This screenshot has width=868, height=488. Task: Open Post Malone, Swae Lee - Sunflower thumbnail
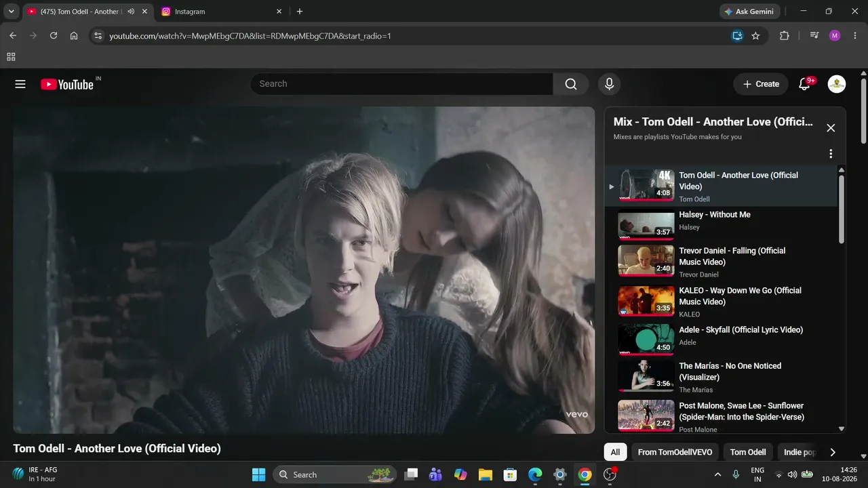(646, 415)
